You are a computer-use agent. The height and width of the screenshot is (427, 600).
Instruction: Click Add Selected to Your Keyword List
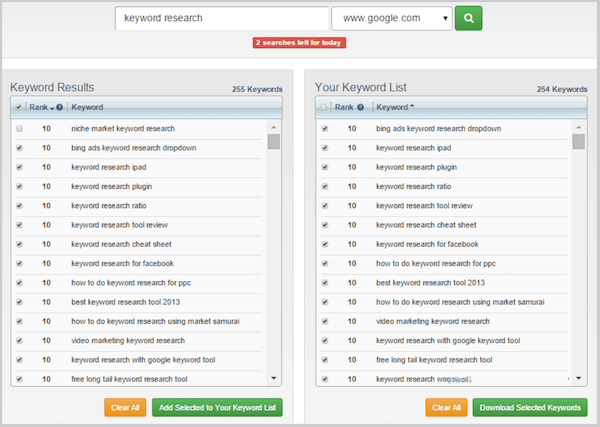coord(217,407)
